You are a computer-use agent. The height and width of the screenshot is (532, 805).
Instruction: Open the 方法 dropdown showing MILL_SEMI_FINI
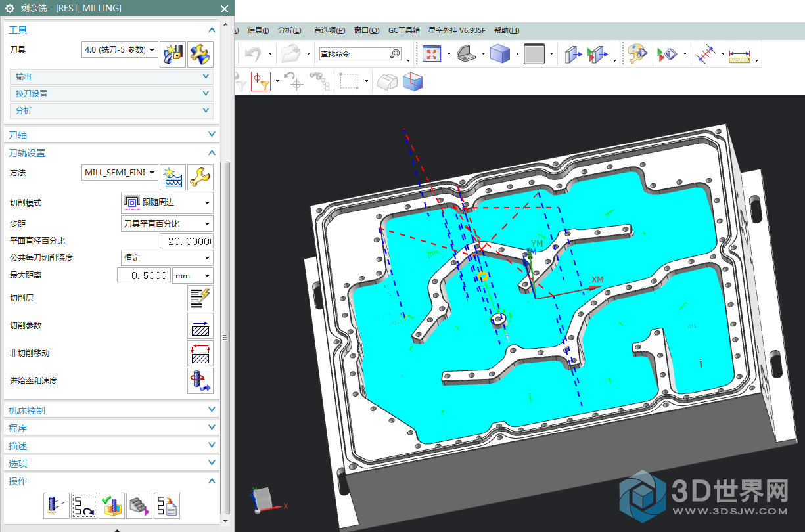click(x=120, y=173)
